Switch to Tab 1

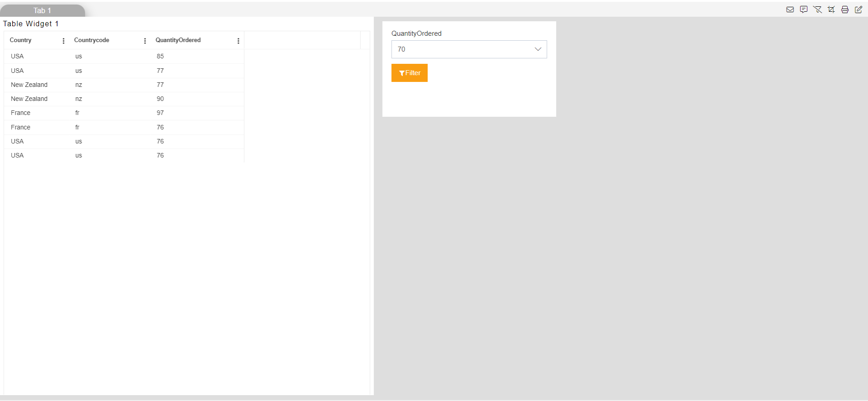point(42,10)
